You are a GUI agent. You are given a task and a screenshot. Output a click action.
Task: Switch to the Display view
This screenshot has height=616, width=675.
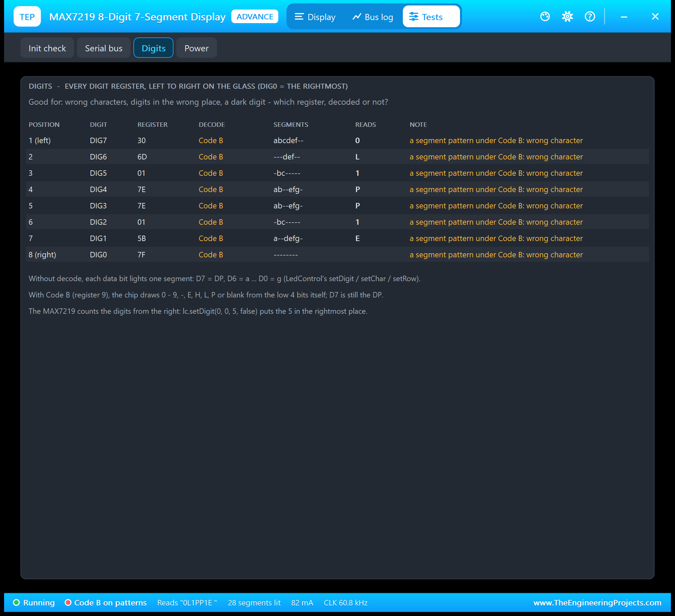click(315, 17)
